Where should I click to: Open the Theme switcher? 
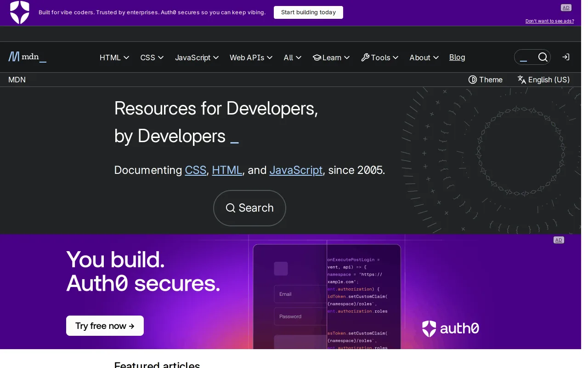tap(486, 80)
